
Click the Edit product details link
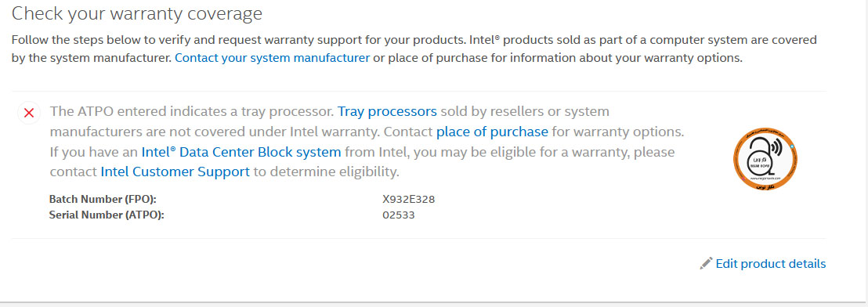point(771,263)
